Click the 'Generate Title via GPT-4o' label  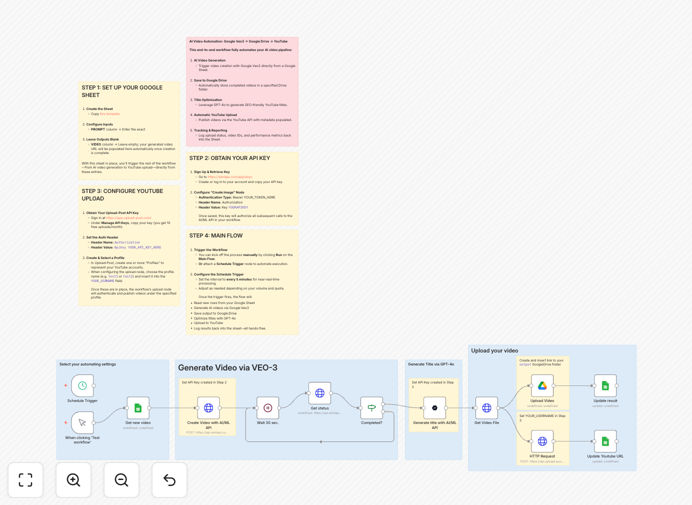[431, 364]
